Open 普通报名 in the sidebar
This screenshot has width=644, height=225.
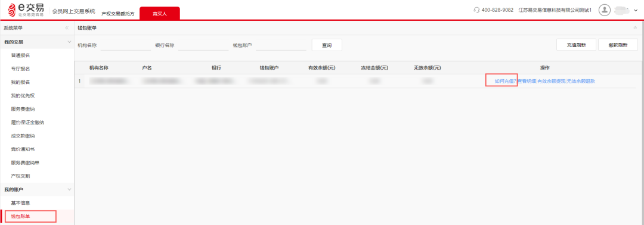pyautogui.click(x=20, y=55)
